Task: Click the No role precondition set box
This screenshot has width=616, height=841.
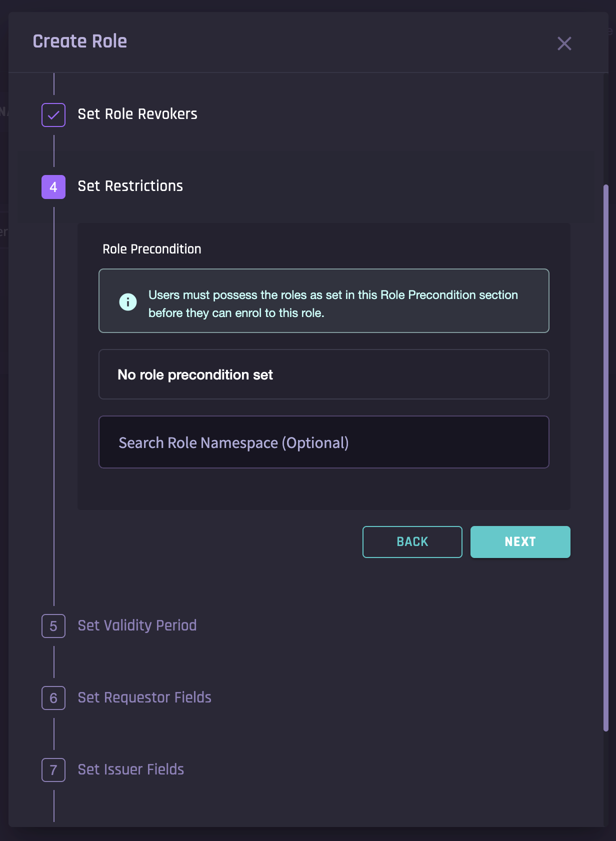Action: (x=323, y=374)
